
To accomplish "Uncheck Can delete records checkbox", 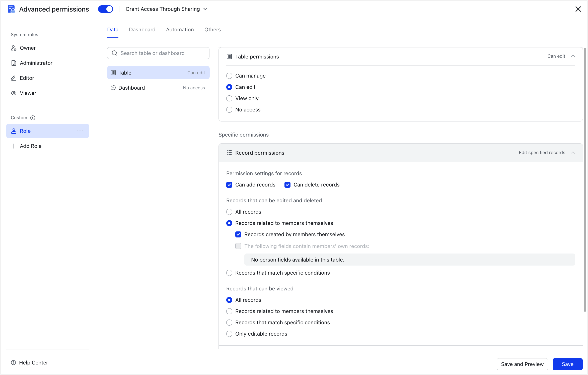I will [287, 185].
